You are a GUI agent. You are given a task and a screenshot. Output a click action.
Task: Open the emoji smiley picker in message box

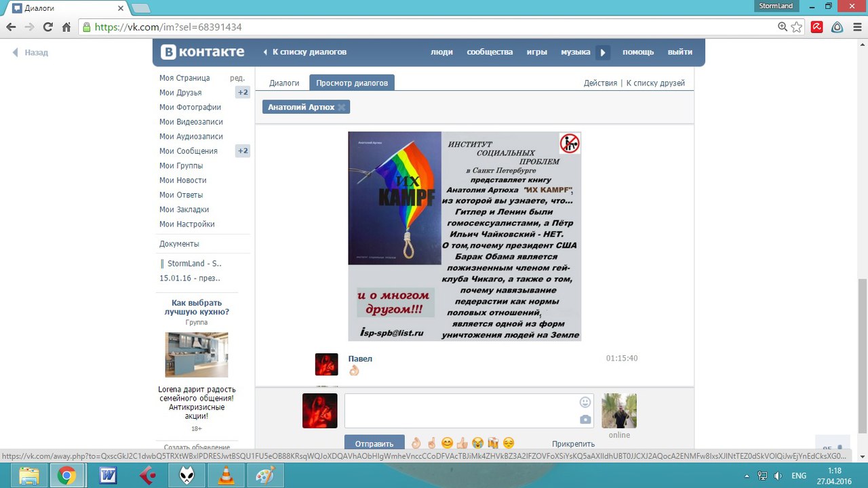585,402
